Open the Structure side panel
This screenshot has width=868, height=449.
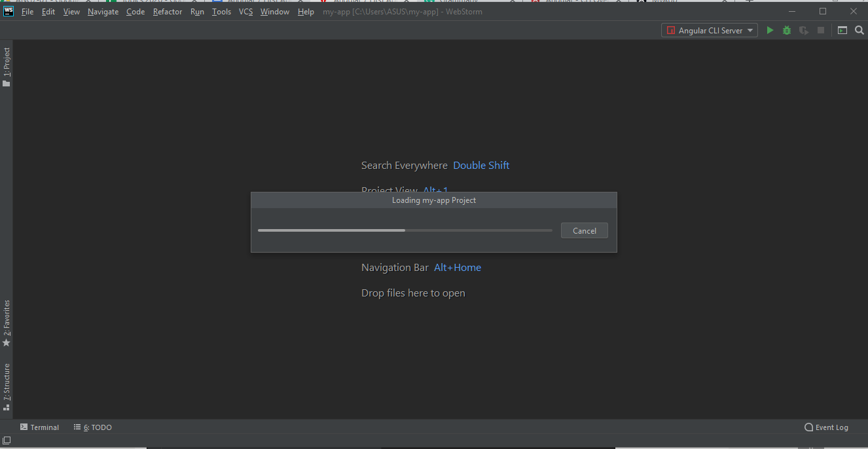coord(7,387)
